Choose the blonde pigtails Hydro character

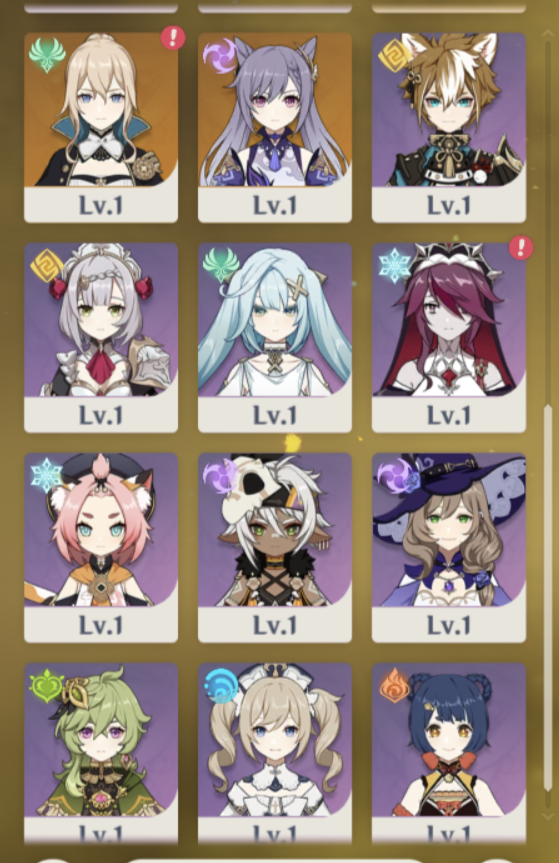tap(275, 753)
